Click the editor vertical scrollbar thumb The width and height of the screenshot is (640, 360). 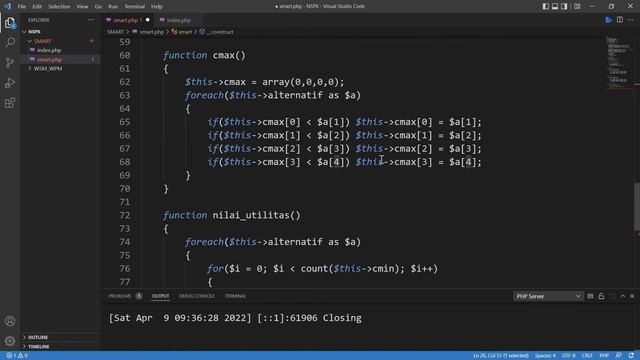[x=637, y=207]
